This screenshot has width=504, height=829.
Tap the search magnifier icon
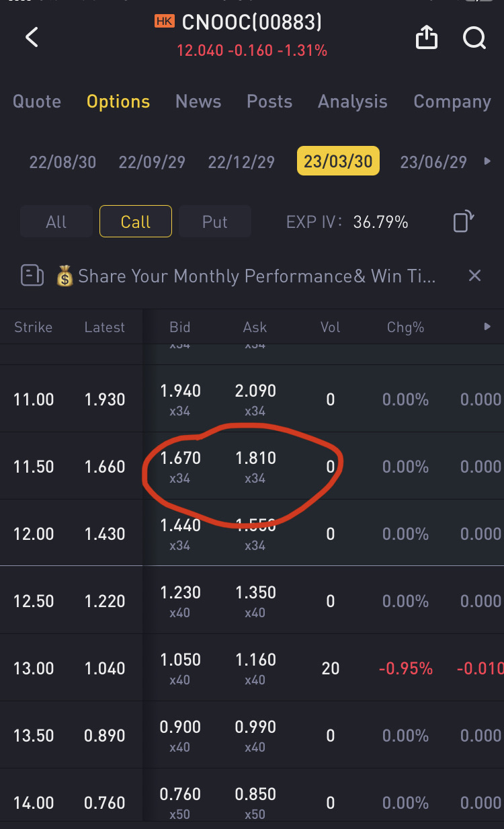coord(474,38)
